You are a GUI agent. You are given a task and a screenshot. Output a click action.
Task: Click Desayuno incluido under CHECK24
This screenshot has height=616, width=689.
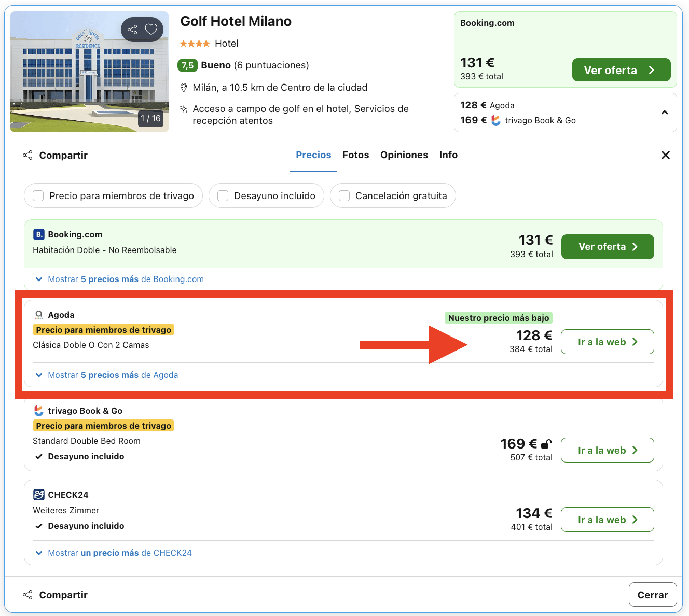pyautogui.click(x=86, y=526)
